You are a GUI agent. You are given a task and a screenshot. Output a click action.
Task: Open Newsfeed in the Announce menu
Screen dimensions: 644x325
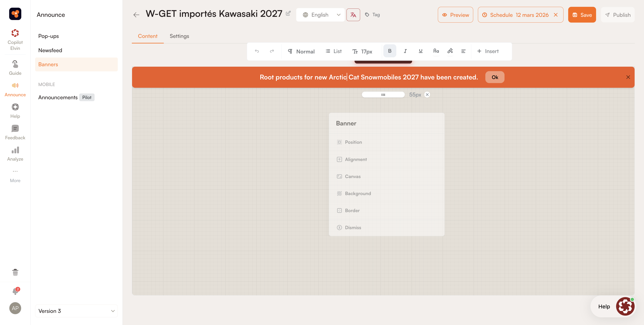[50, 50]
